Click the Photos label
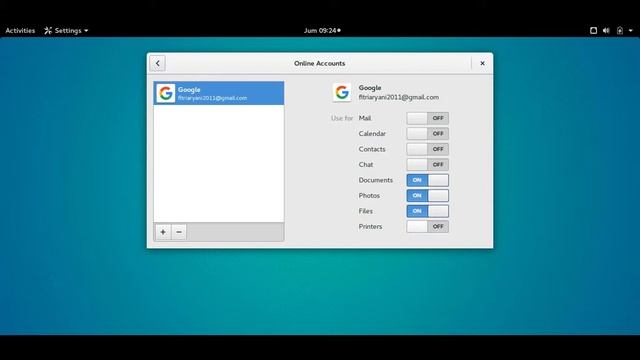The width and height of the screenshot is (640, 360). [369, 196]
